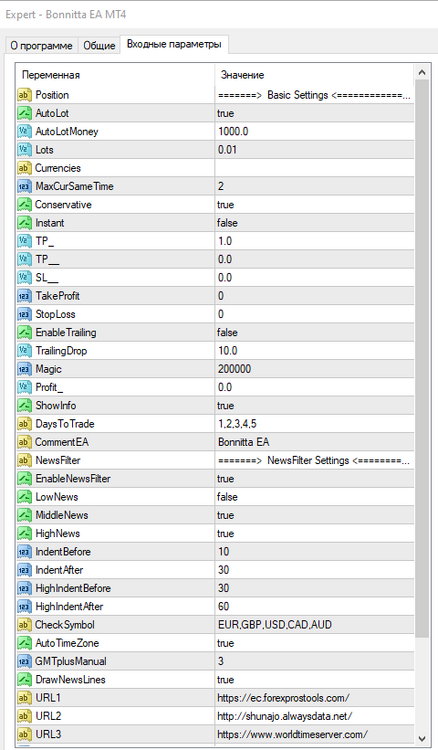Screen dimensions: 438x750
Task: Click the boolean icon beside EnableNewsFilter
Action: pyautogui.click(x=24, y=478)
